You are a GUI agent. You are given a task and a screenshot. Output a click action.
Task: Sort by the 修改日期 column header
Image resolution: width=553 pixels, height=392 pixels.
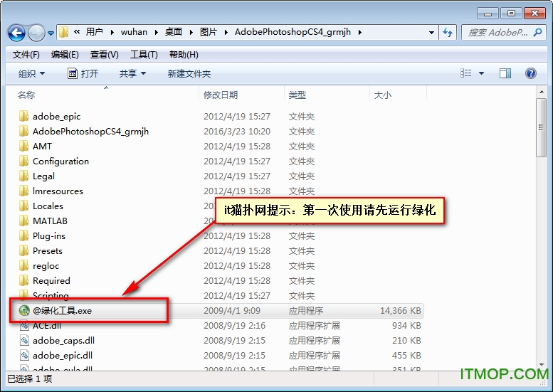(x=221, y=95)
